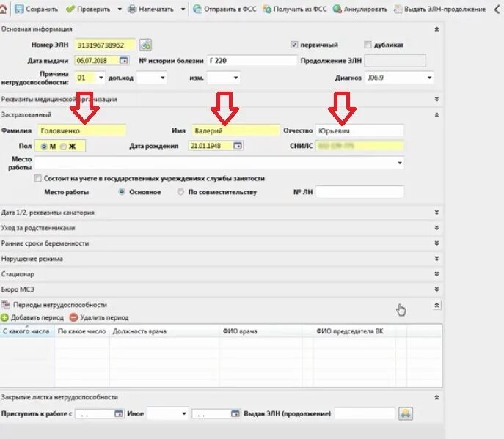The height and width of the screenshot is (439, 504).
Task: Click Выдать ЭЛН-продолжение
Action: (440, 9)
